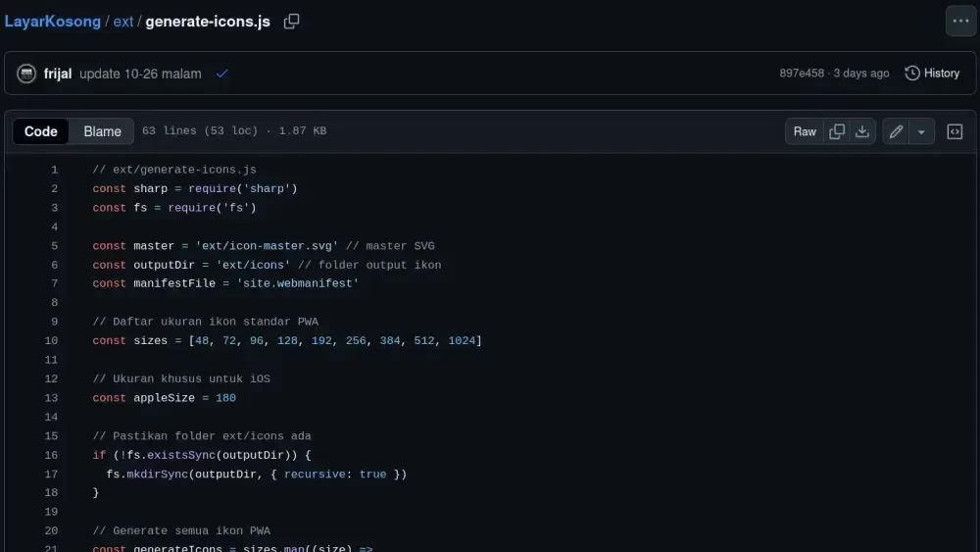Copy file path icon next to generate-icons.js
Image resolution: width=980 pixels, height=552 pixels.
[291, 22]
